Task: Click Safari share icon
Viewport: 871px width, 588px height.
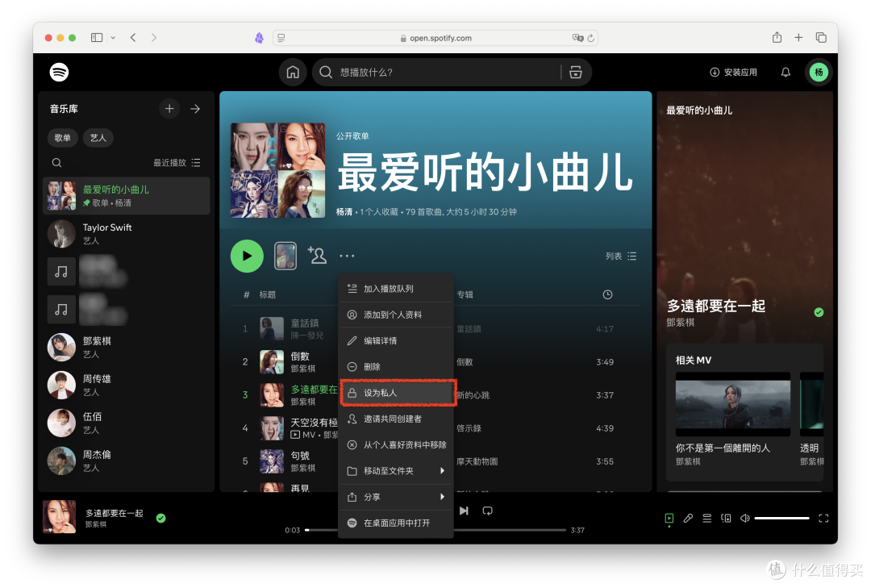Action: coord(777,37)
